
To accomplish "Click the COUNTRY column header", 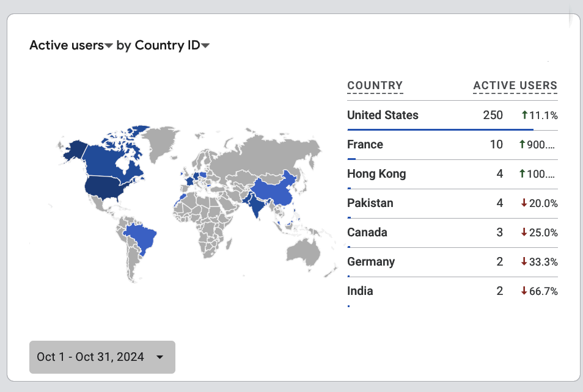I will [375, 86].
